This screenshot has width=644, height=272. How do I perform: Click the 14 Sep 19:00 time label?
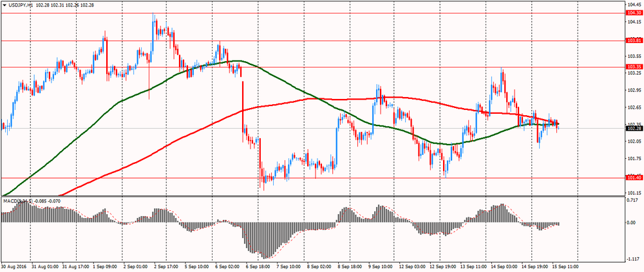(533, 266)
